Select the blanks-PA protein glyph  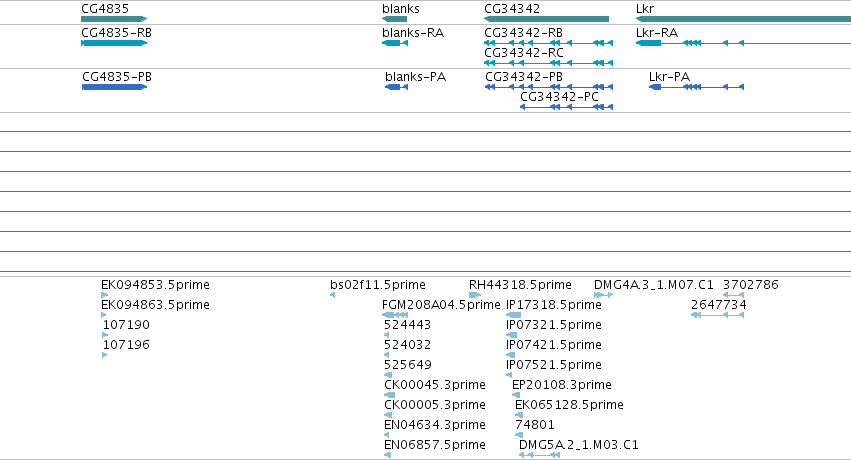pyautogui.click(x=396, y=87)
